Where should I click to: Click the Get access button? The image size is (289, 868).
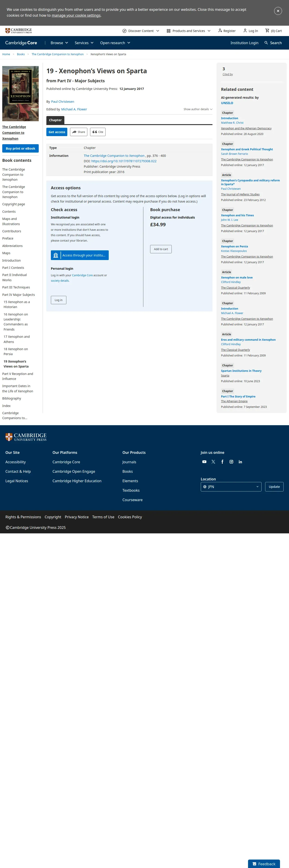pyautogui.click(x=57, y=132)
